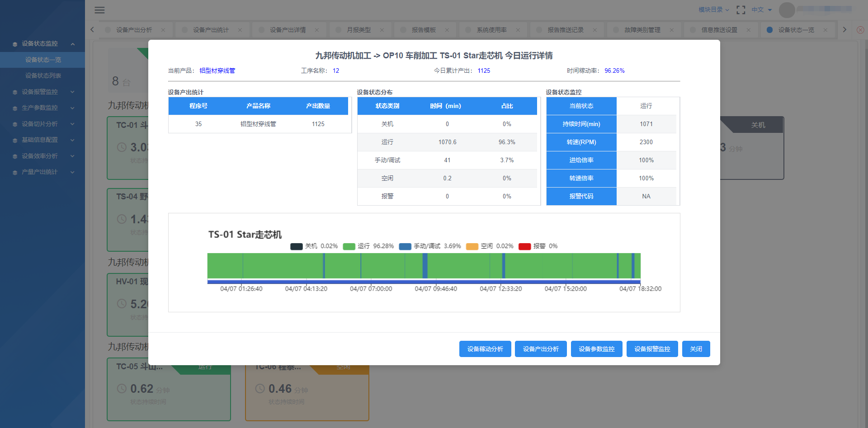Click the 铝型材穿线管 current product link

tap(217, 71)
